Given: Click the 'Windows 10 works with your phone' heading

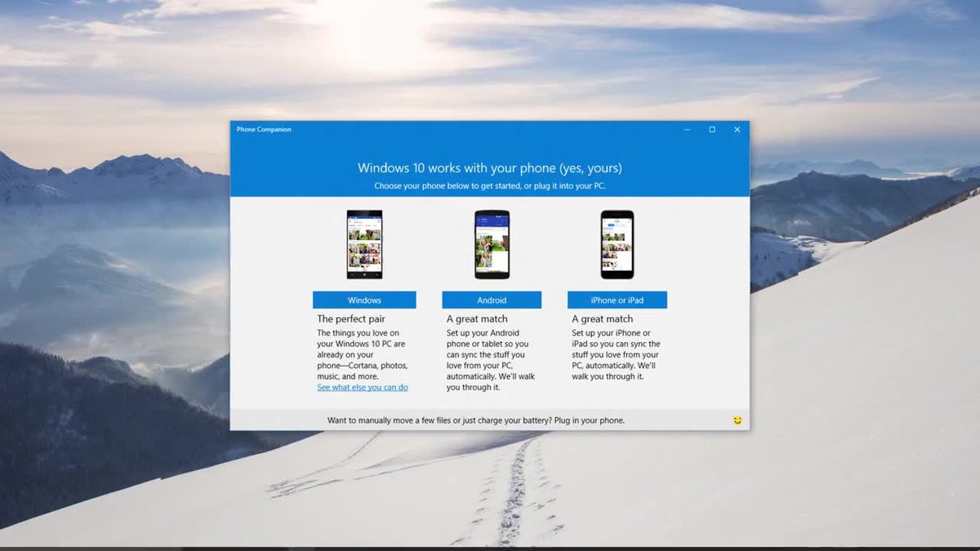Looking at the screenshot, I should (x=491, y=168).
